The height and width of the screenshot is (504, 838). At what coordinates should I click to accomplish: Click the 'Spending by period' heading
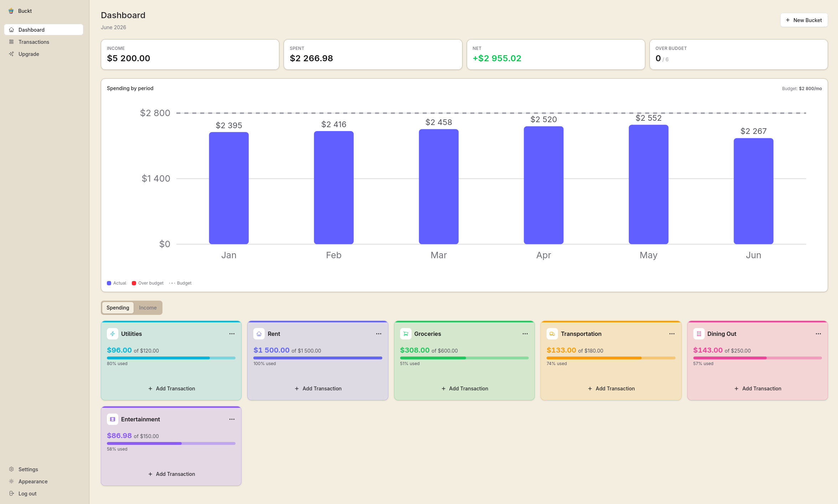pyautogui.click(x=130, y=88)
